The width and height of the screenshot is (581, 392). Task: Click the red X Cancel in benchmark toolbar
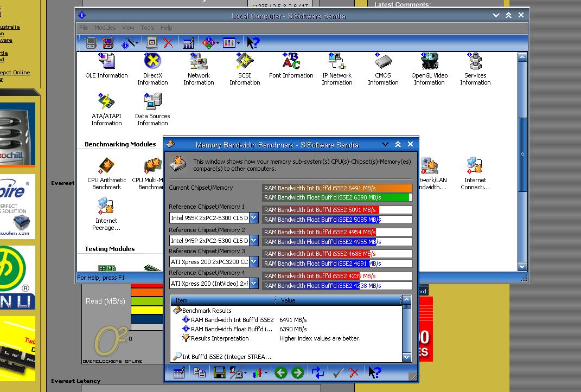pos(354,372)
